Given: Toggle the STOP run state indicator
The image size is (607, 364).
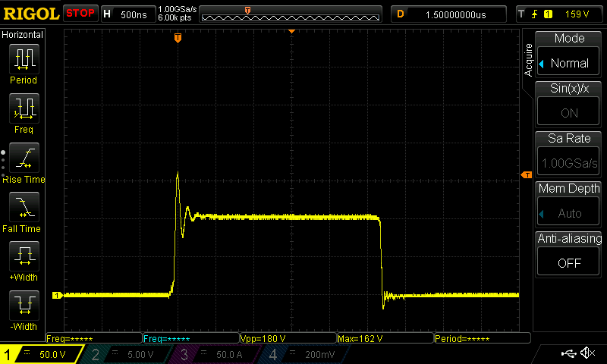Looking at the screenshot, I should pos(80,14).
